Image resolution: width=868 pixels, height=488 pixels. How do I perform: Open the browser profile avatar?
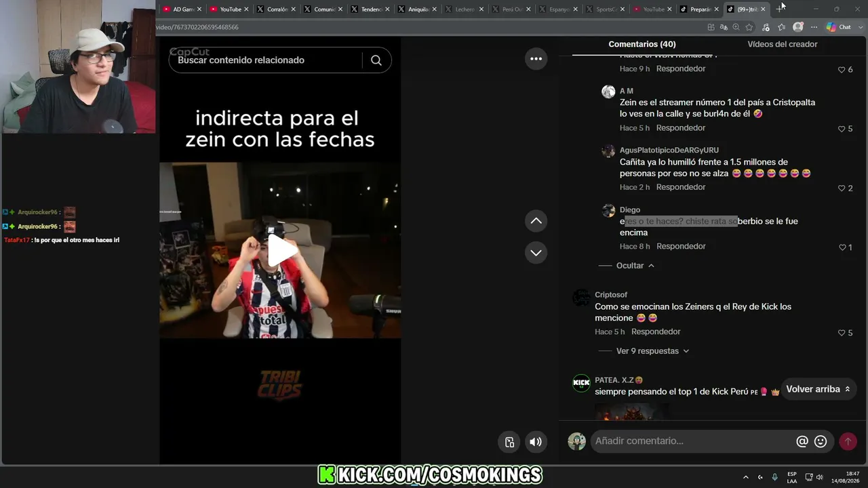[x=798, y=27]
